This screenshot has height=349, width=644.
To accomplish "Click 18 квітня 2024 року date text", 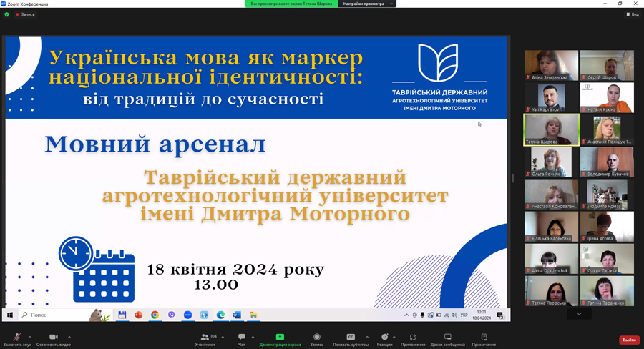I will tap(235, 270).
